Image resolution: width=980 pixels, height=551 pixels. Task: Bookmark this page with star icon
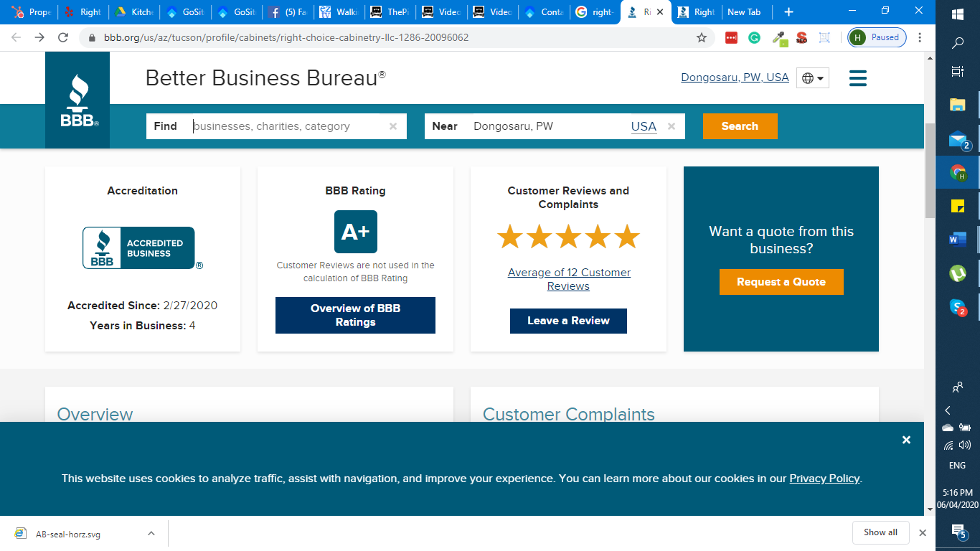point(702,37)
